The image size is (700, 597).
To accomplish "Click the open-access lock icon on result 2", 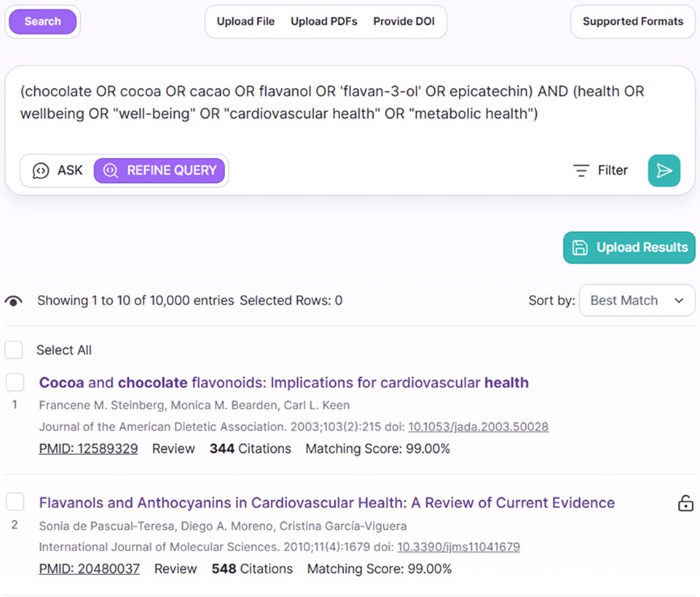I will coord(685,503).
